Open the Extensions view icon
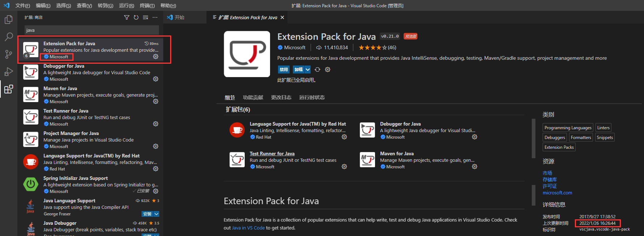The width and height of the screenshot is (644, 236). point(9,89)
